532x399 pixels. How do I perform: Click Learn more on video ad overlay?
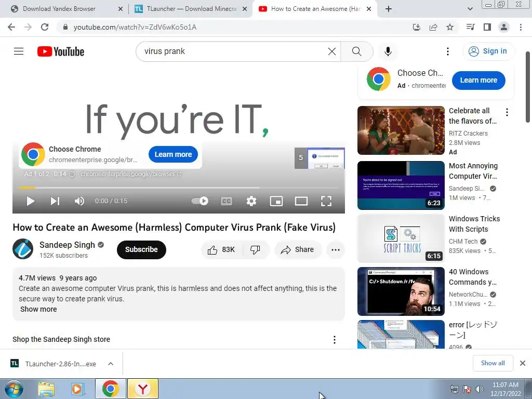pyautogui.click(x=173, y=154)
